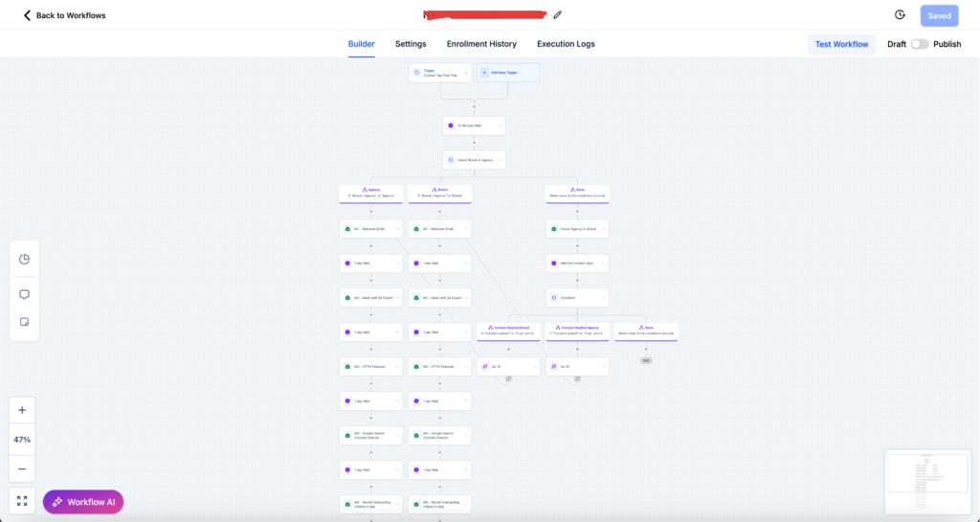Open the comments icon in left sidebar

click(24, 294)
